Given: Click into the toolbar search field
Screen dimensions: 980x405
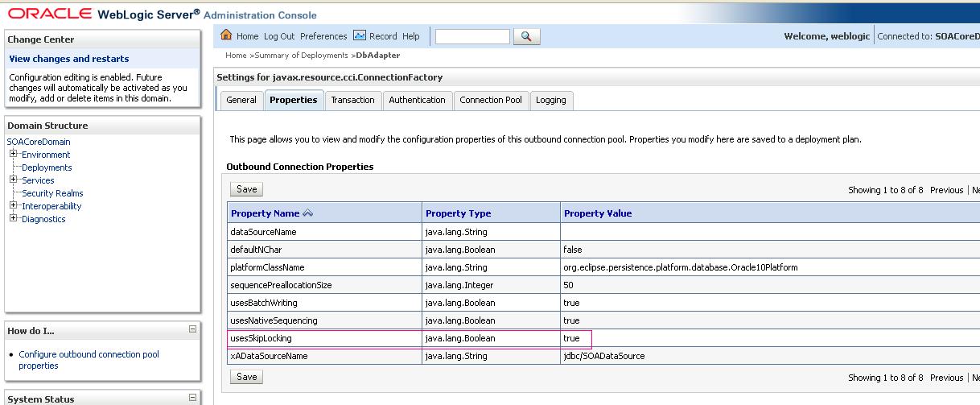Looking at the screenshot, I should click(x=472, y=36).
